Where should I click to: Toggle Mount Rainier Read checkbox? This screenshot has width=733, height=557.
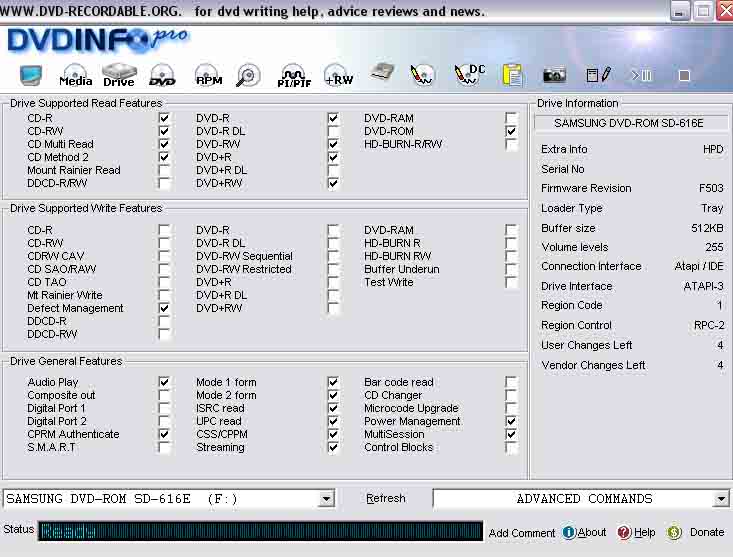click(x=164, y=170)
